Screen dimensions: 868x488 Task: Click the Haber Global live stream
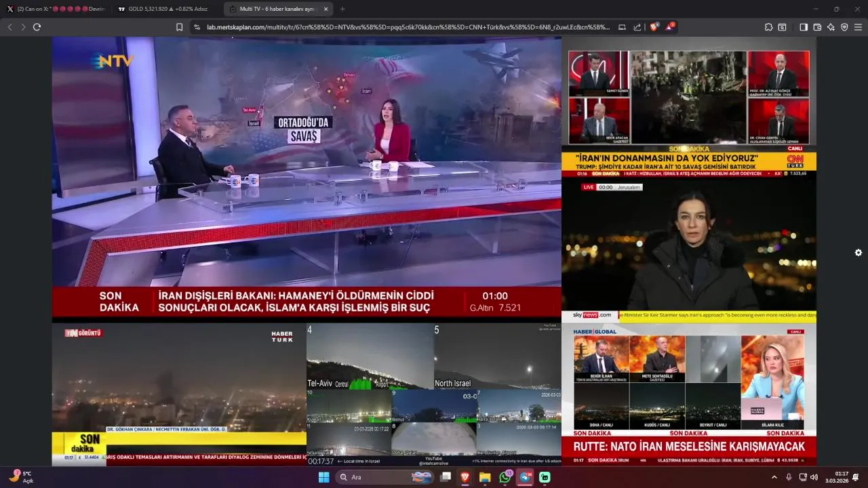pos(689,394)
